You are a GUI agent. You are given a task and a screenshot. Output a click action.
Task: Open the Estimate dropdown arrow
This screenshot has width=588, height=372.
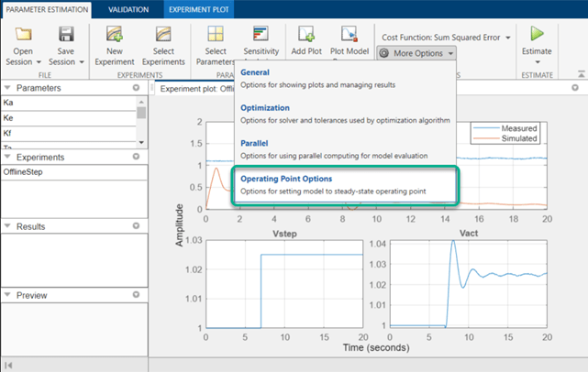(x=538, y=62)
